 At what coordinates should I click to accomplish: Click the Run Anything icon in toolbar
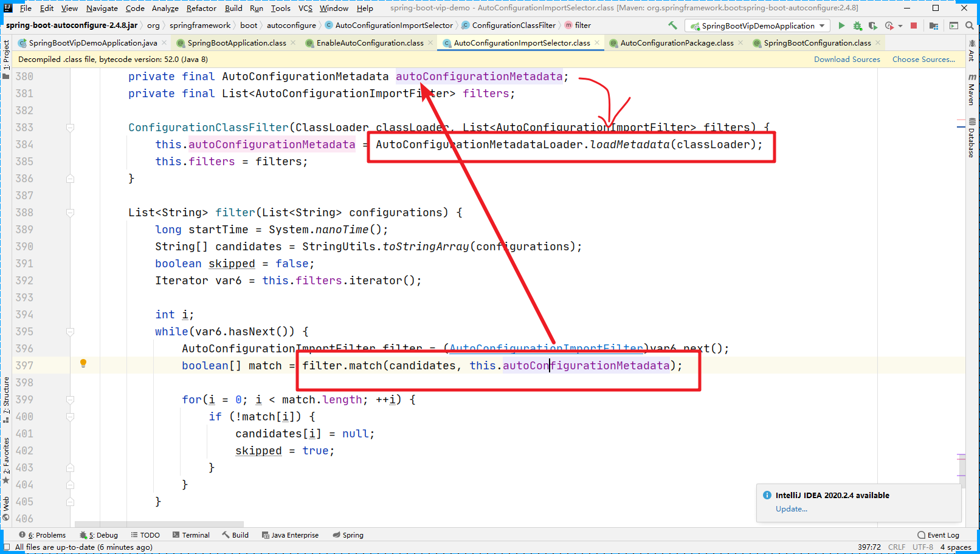click(954, 26)
